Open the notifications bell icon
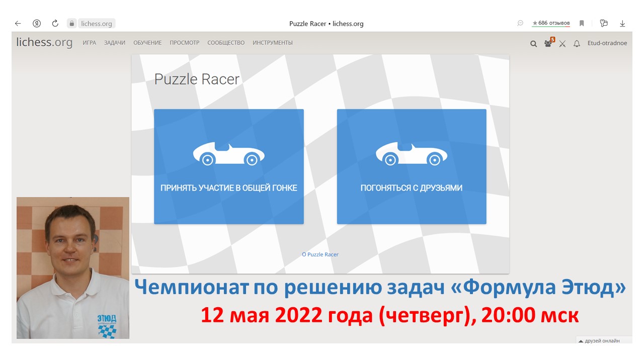The height and width of the screenshot is (362, 644). [x=577, y=44]
